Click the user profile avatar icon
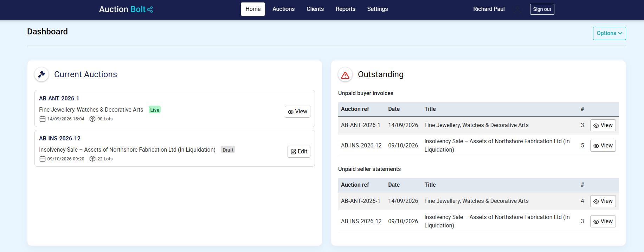Image resolution: width=644 pixels, height=252 pixels. (517, 9)
